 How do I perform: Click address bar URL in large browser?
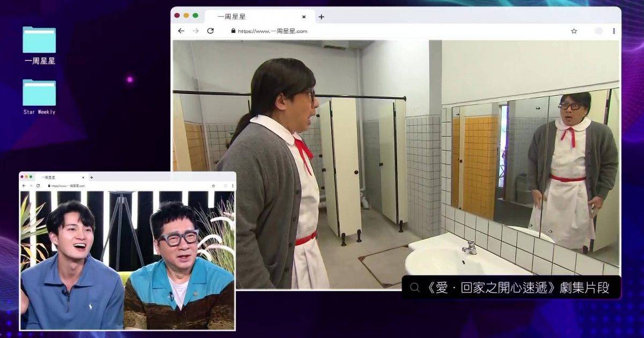click(273, 31)
